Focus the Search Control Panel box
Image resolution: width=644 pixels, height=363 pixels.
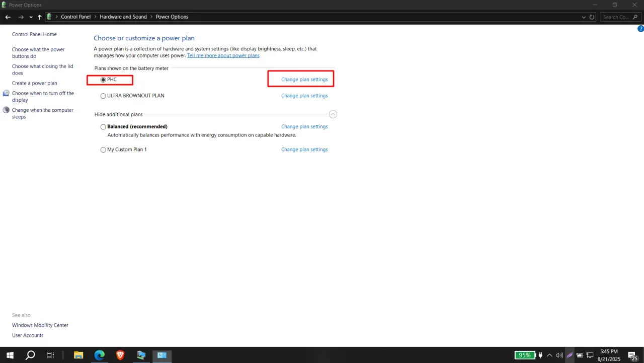(x=619, y=17)
